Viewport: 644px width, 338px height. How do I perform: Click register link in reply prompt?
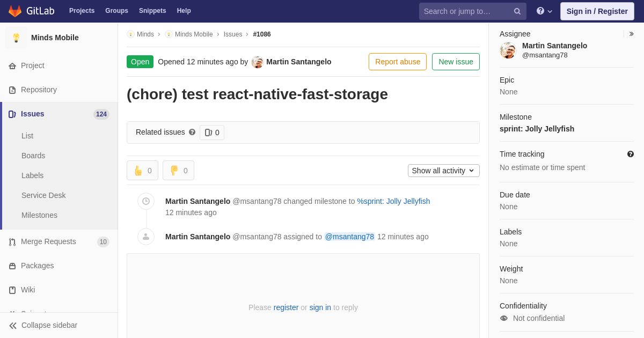coord(286,307)
